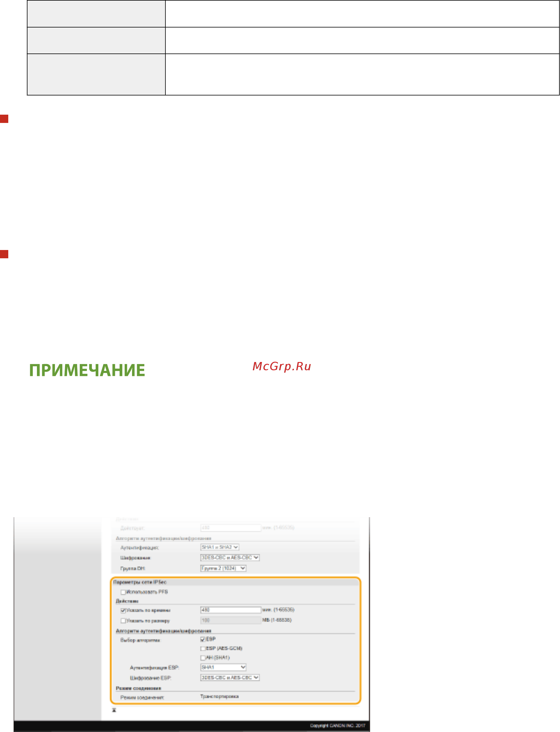Open the Шифрование ESP dropdown

(x=230, y=678)
